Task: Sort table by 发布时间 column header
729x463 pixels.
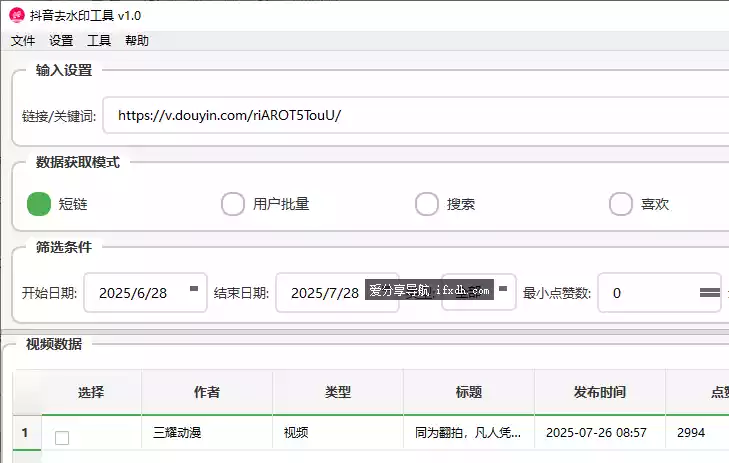Action: tap(600, 392)
